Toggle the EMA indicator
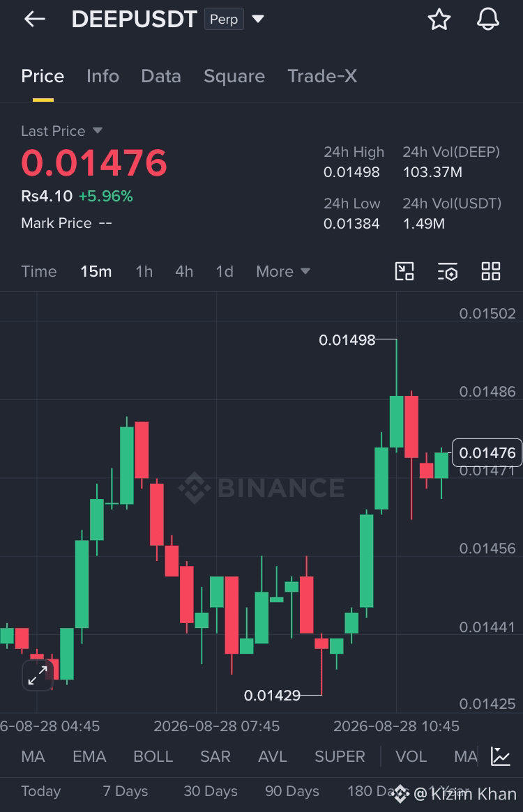 (x=89, y=757)
